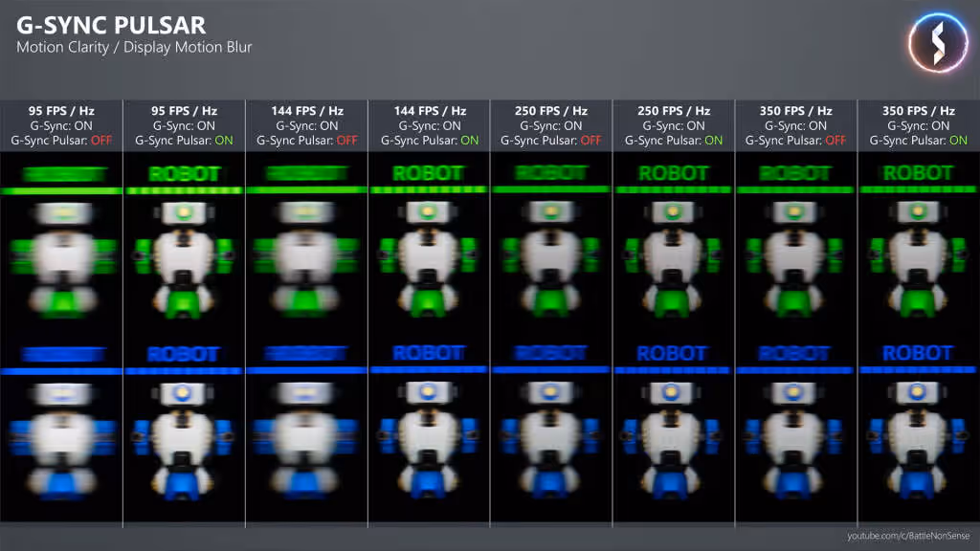Select the blue robot in the second 95 FPS column
The height and width of the screenshot is (551, 980).
[x=184, y=440]
